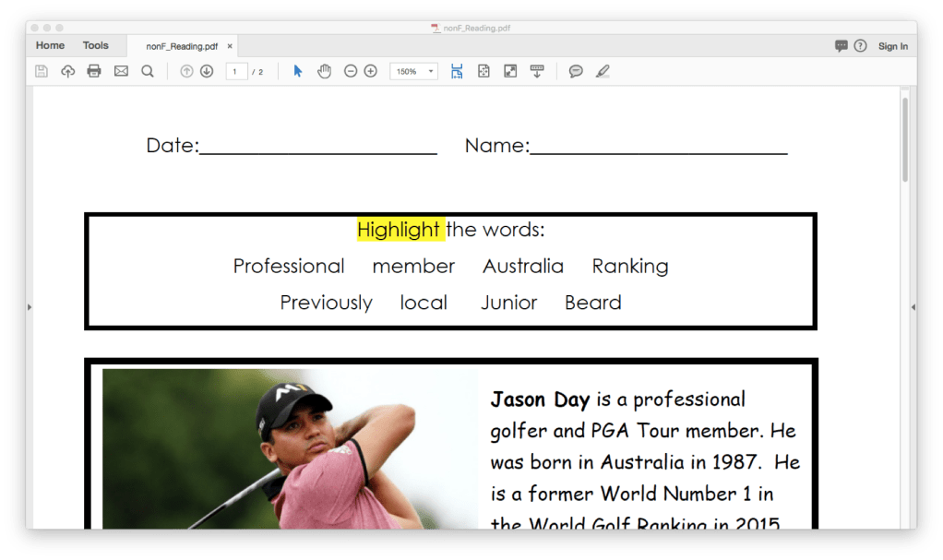Switch to the Tools tab
The height and width of the screenshot is (560, 943).
point(95,45)
